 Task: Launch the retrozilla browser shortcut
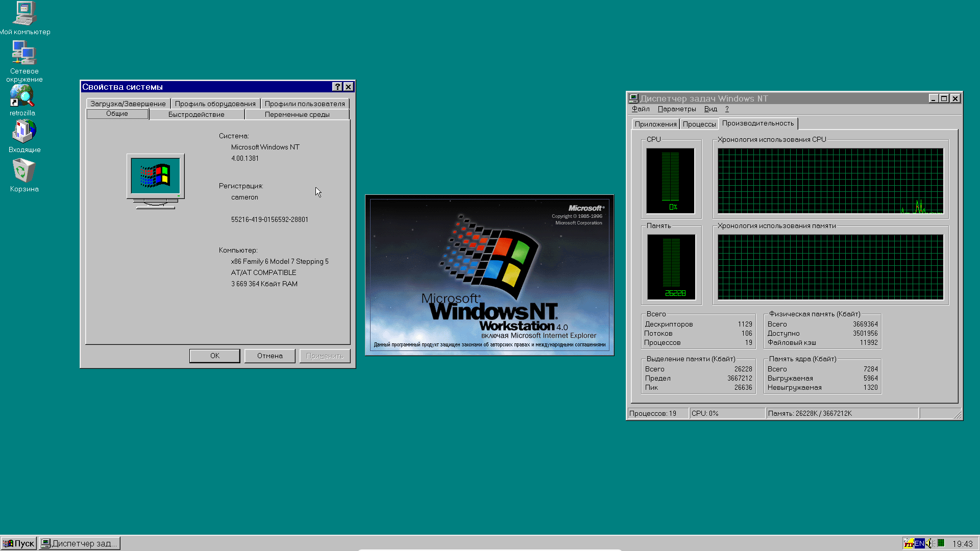point(22,97)
